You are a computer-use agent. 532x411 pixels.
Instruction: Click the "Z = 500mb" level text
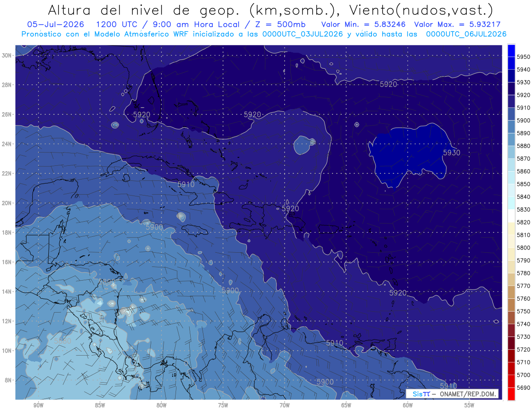pyautogui.click(x=280, y=24)
